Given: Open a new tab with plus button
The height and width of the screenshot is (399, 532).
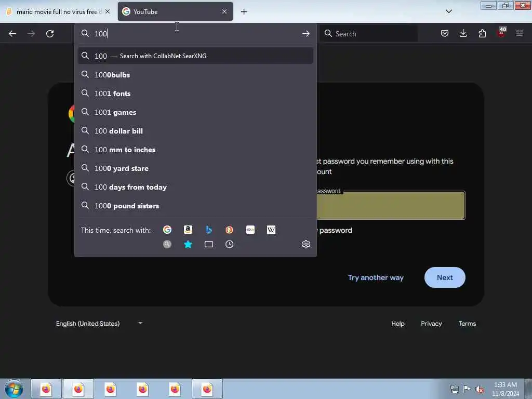Looking at the screenshot, I should pos(244,12).
